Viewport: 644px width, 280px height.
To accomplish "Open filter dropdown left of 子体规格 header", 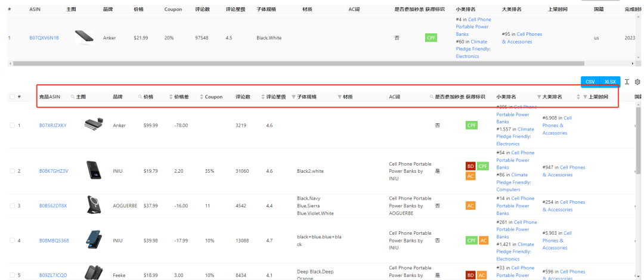I will click(x=293, y=97).
